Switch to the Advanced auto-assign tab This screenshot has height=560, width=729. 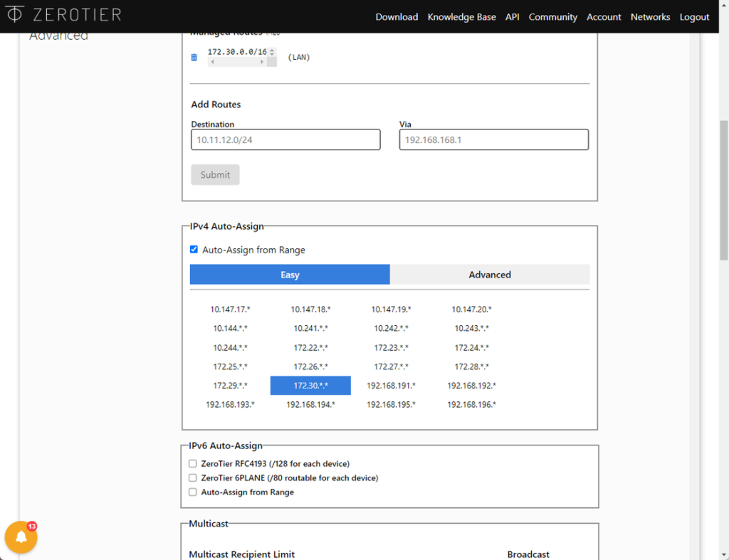(x=490, y=275)
